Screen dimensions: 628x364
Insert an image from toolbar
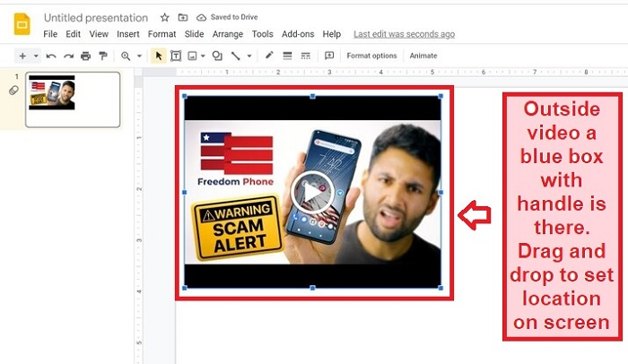point(193,56)
